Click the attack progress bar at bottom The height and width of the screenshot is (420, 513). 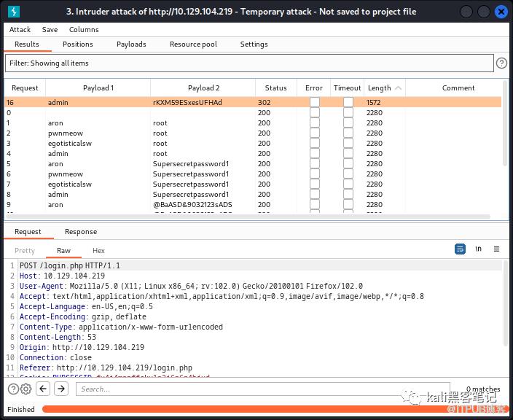(x=270, y=409)
